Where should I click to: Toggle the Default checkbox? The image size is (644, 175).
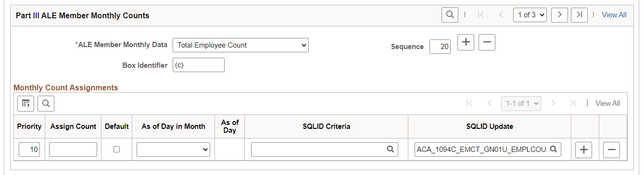[116, 150]
